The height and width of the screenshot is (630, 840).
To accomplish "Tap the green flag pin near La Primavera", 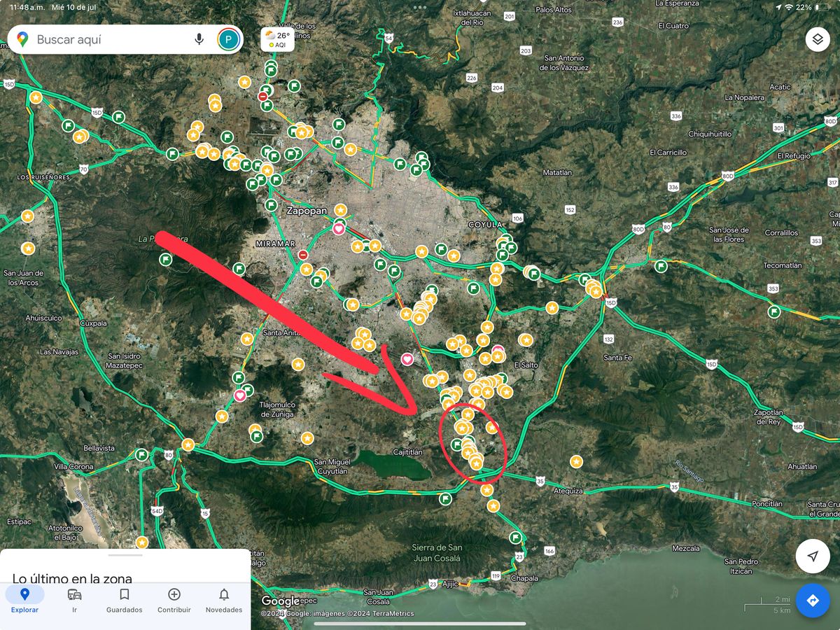I will (166, 260).
